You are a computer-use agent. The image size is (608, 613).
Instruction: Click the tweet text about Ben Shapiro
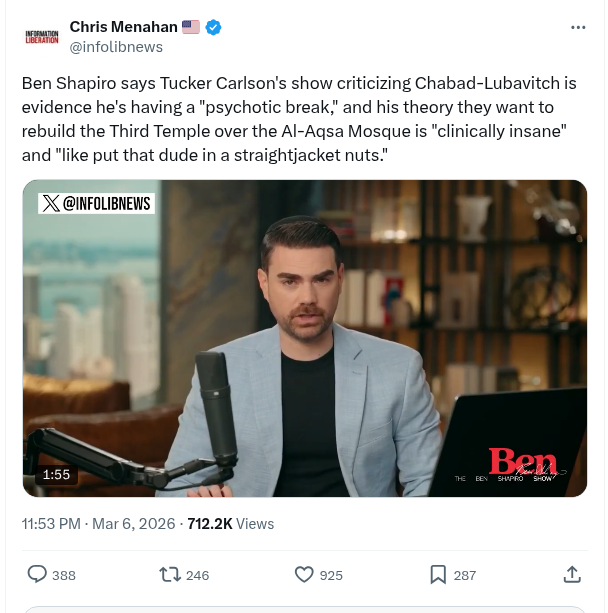point(299,119)
